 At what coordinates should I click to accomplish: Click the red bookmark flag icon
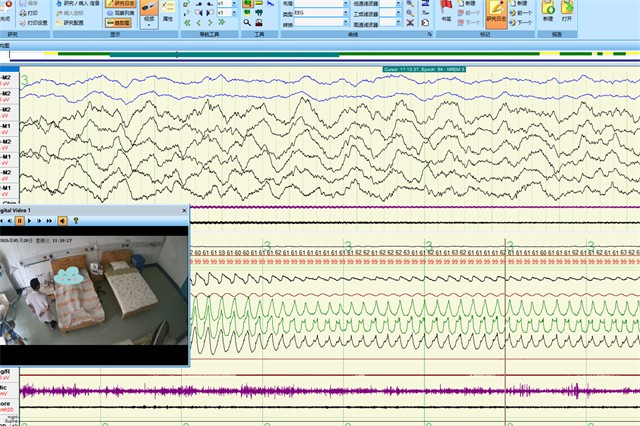pyautogui.click(x=447, y=7)
